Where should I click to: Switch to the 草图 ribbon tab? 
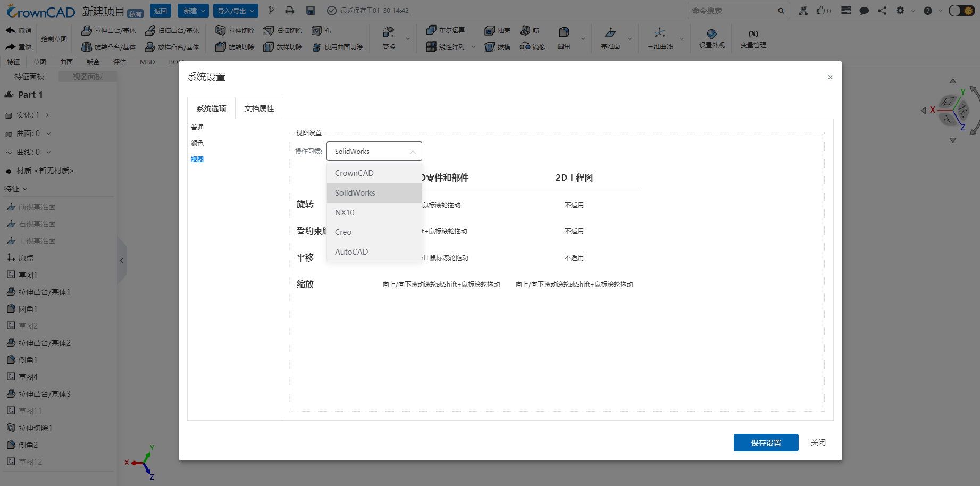[40, 62]
